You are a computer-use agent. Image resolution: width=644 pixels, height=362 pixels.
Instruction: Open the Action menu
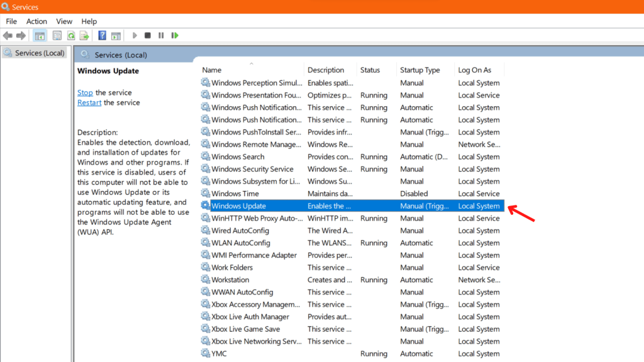(x=36, y=21)
